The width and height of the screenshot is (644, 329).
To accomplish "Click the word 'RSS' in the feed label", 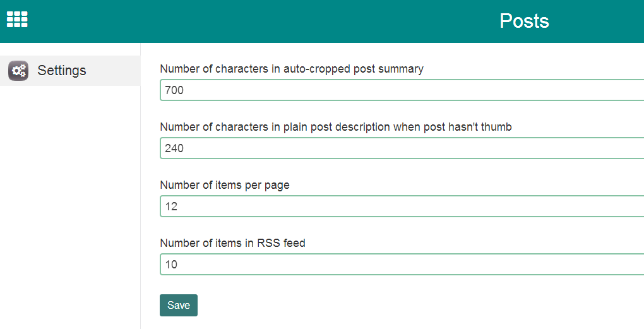I will coord(268,243).
